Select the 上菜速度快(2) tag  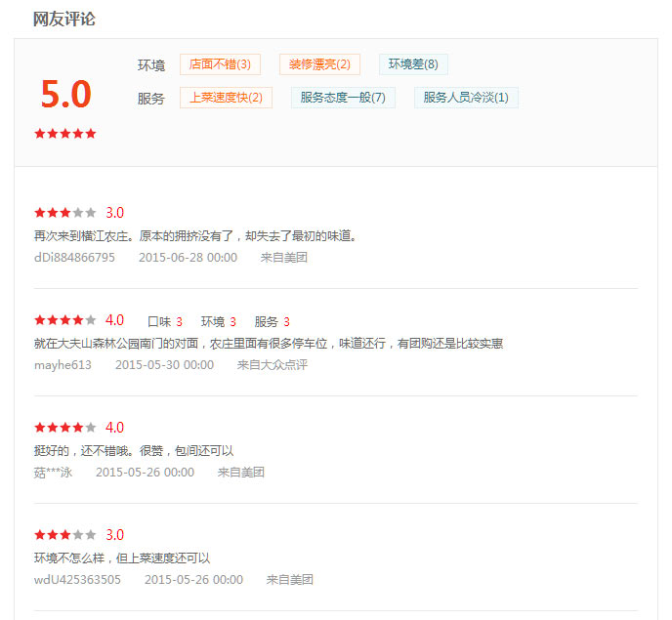226,98
